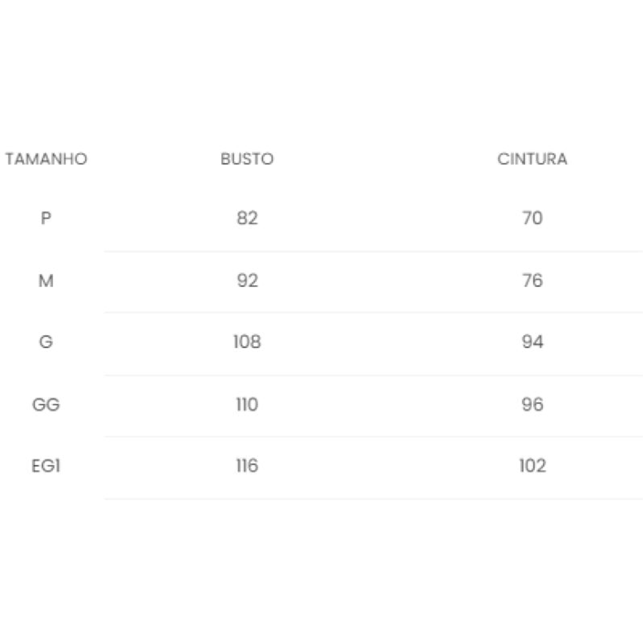644x644 pixels.
Task: Click bust value 108
Action: click(x=247, y=342)
